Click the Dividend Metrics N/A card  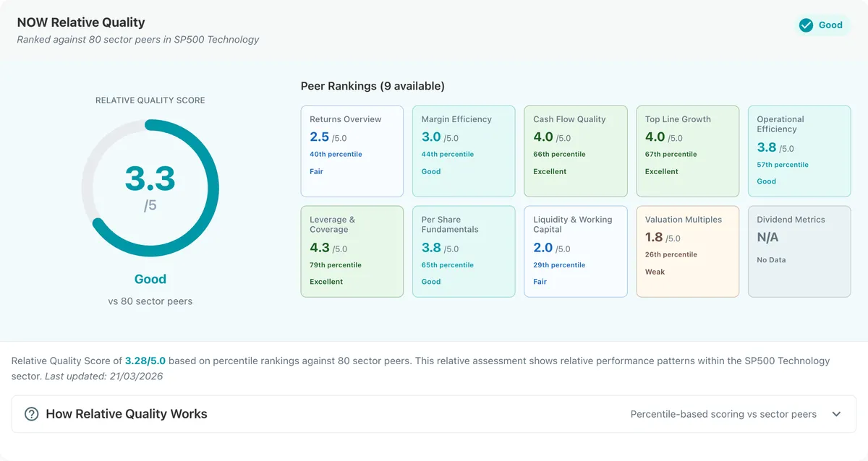pos(799,251)
